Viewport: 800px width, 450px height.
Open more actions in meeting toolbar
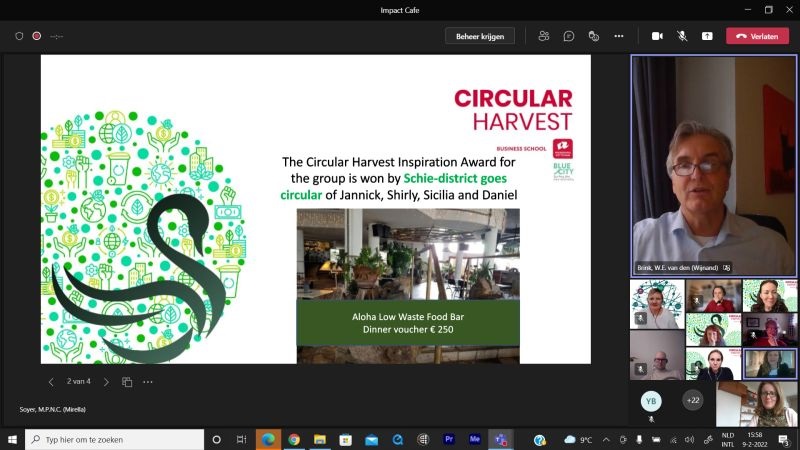click(620, 36)
